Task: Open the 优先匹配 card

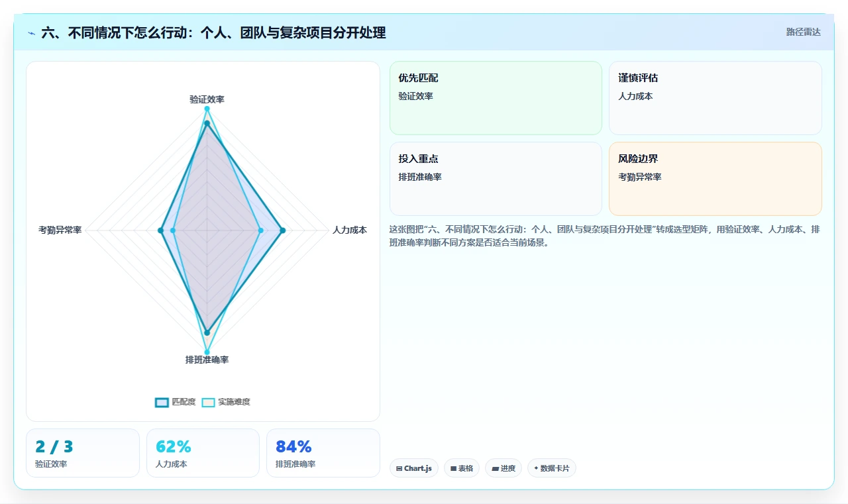Action: pyautogui.click(x=496, y=98)
